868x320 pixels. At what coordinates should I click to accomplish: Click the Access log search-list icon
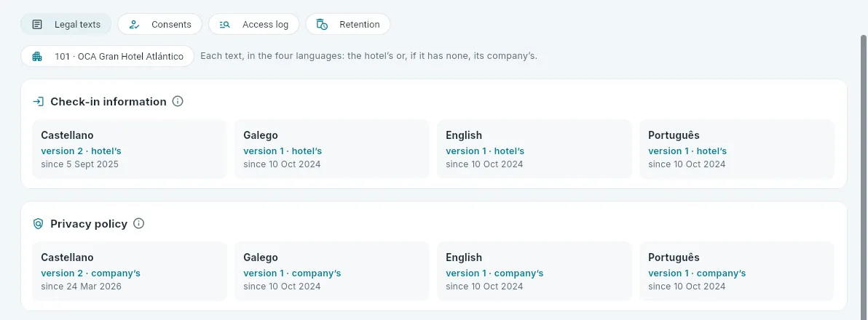225,24
